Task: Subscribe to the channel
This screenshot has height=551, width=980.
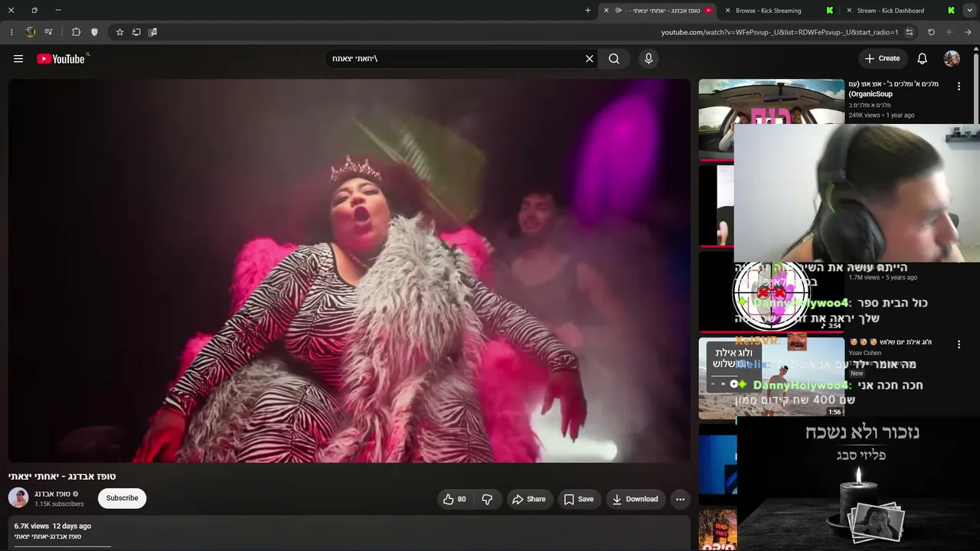Action: [122, 498]
